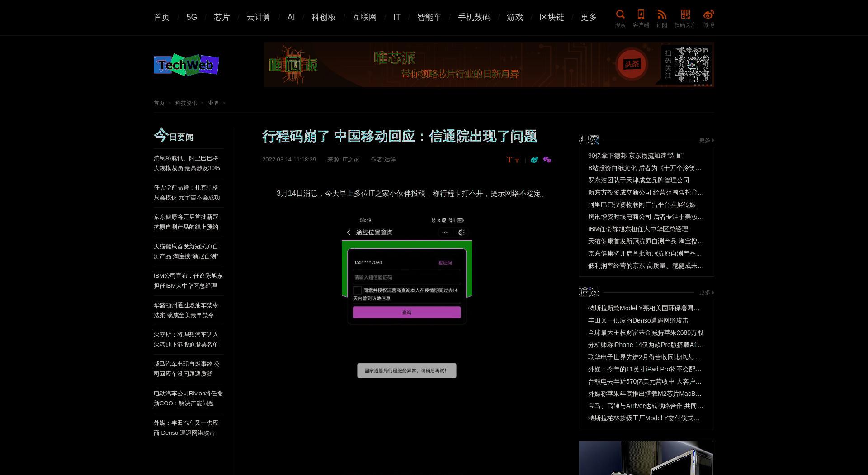Open news 天猫健康首发新冠抗原自测产品
Image resolution: width=868 pixels, height=475 pixels.
pyautogui.click(x=186, y=252)
